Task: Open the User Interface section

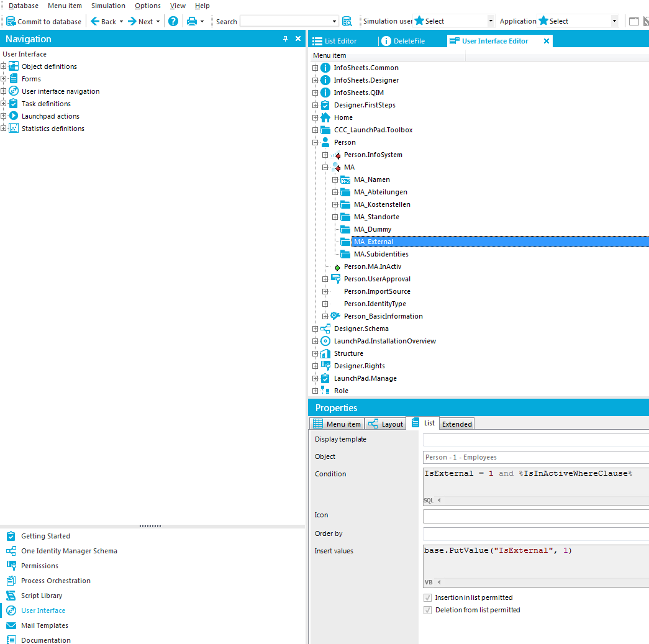Action: click(43, 610)
